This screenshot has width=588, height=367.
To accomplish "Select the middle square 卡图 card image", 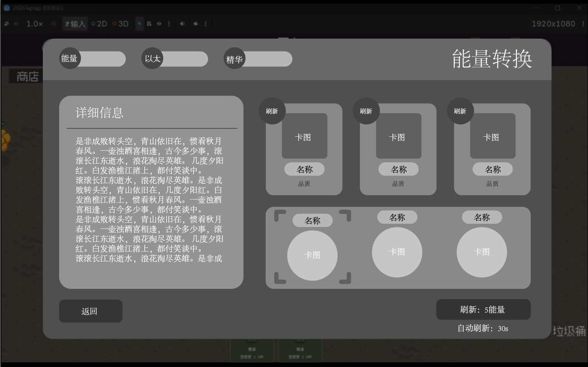I will 399,136.
